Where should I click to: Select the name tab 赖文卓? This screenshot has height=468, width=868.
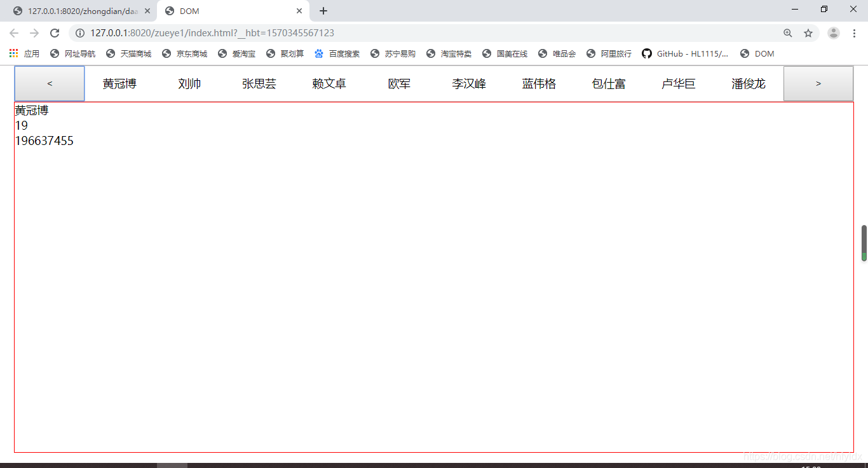(x=329, y=83)
